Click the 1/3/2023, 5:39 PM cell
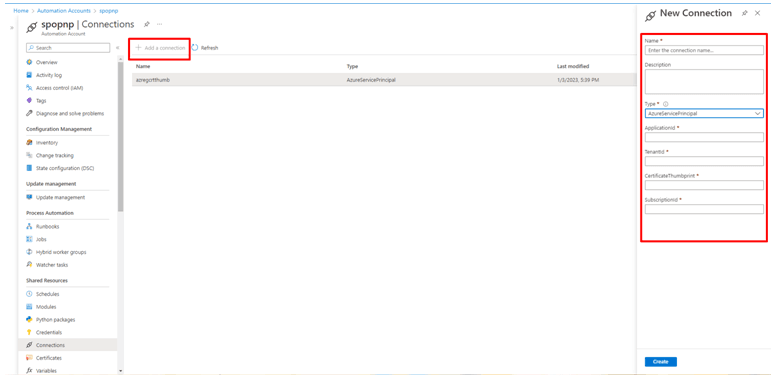Viewport: 777px width, 380px height. pyautogui.click(x=578, y=80)
